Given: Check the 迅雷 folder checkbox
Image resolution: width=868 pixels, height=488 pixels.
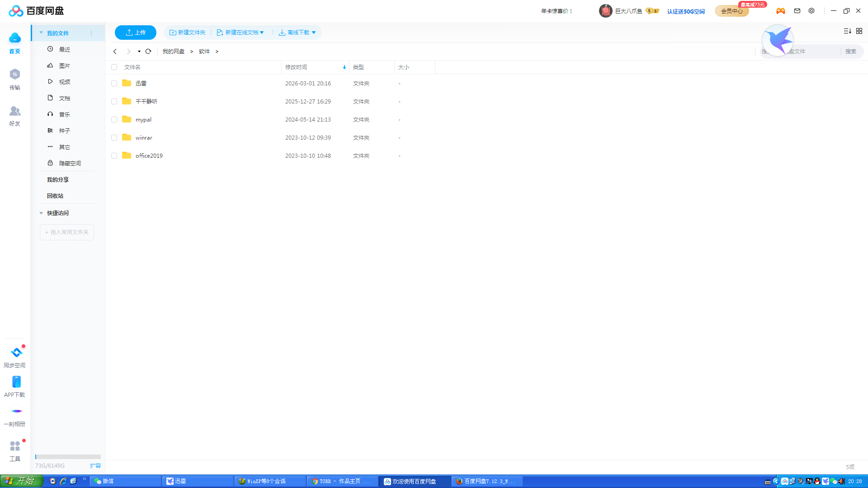Looking at the screenshot, I should point(114,84).
